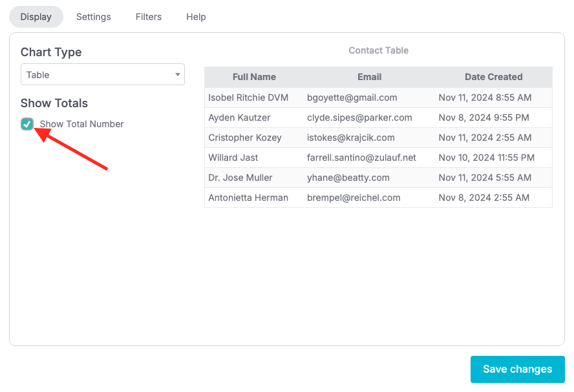Click date Nov 11, 2024 5:55 AM

tap(485, 178)
